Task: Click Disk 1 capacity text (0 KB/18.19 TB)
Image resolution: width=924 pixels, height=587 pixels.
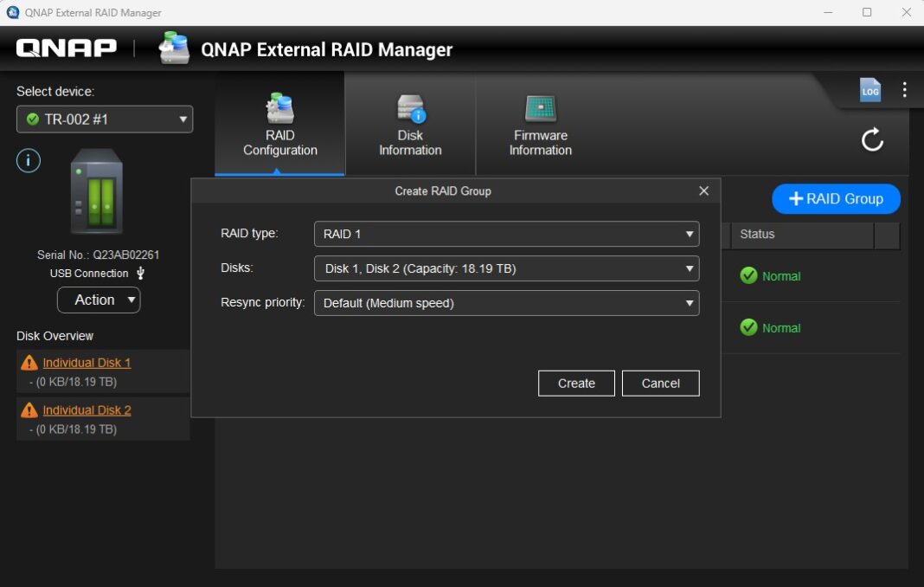Action: click(x=73, y=382)
